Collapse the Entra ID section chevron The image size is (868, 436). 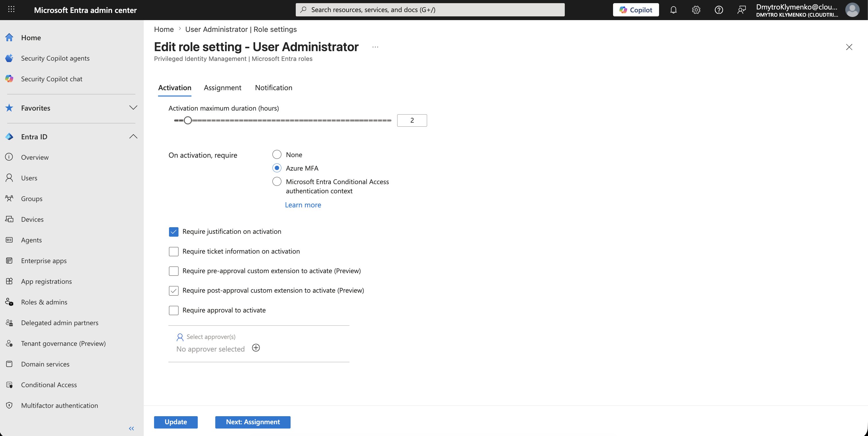coord(133,136)
